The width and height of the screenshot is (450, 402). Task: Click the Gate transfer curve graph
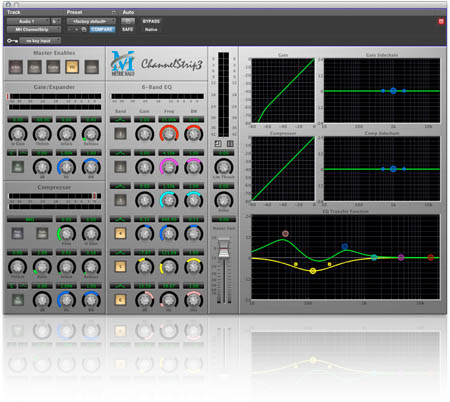[x=283, y=90]
